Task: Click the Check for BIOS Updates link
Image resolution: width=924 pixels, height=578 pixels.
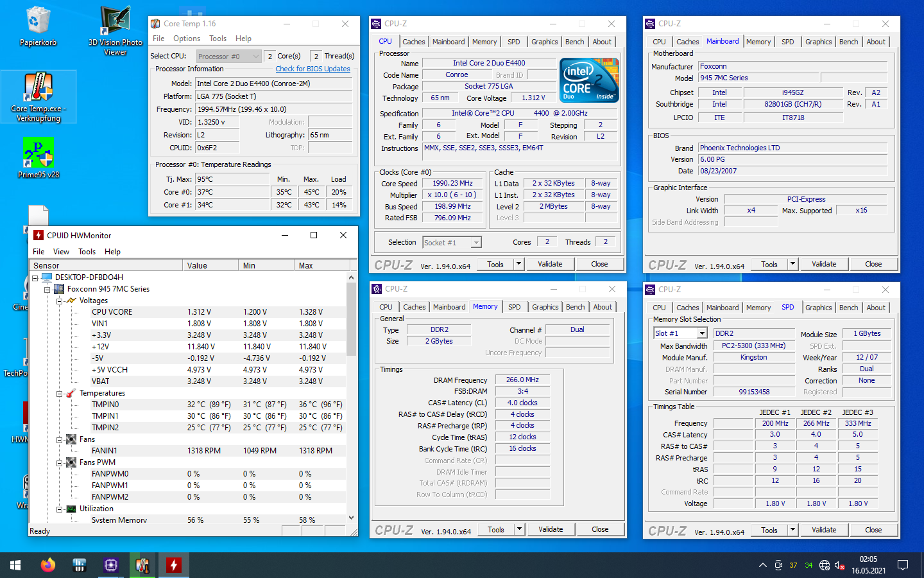Action: pyautogui.click(x=312, y=69)
